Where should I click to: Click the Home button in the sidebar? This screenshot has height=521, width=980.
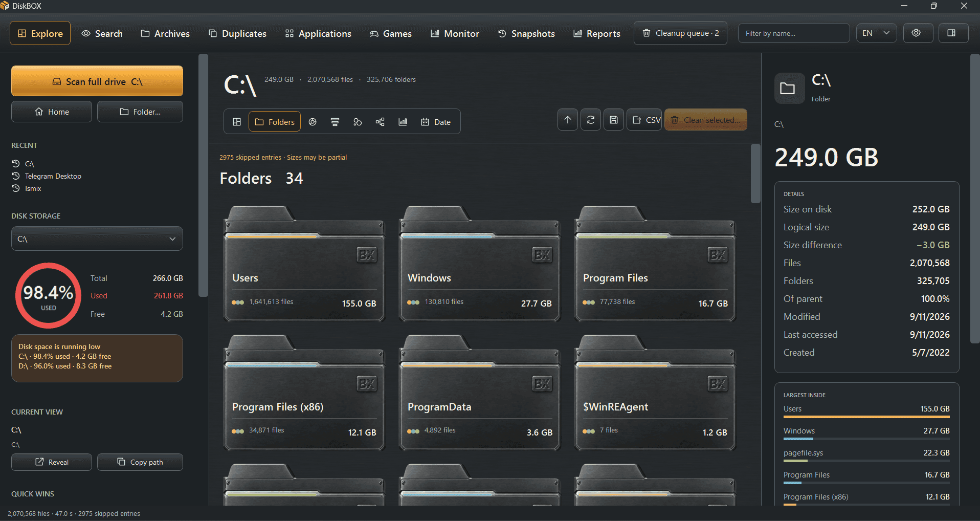(x=52, y=112)
